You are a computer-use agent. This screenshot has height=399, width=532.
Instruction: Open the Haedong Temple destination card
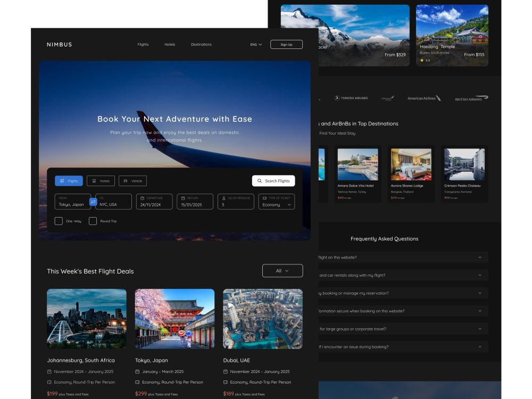[x=452, y=35]
